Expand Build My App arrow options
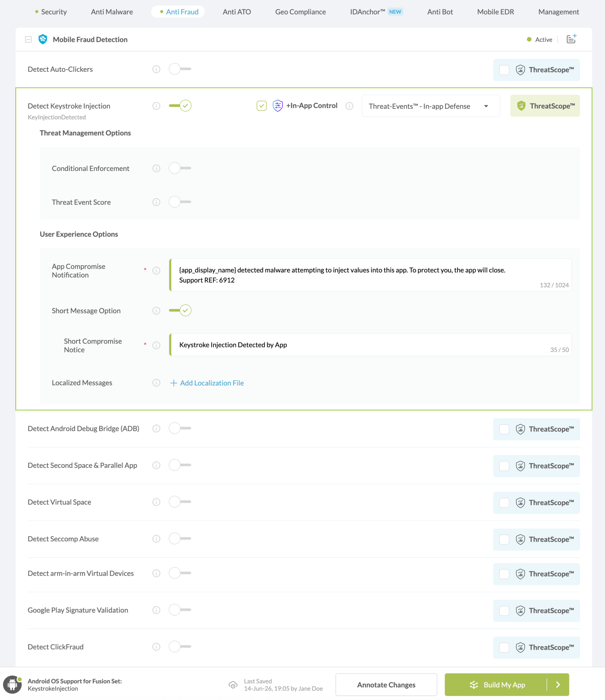605x700 pixels. (x=558, y=685)
